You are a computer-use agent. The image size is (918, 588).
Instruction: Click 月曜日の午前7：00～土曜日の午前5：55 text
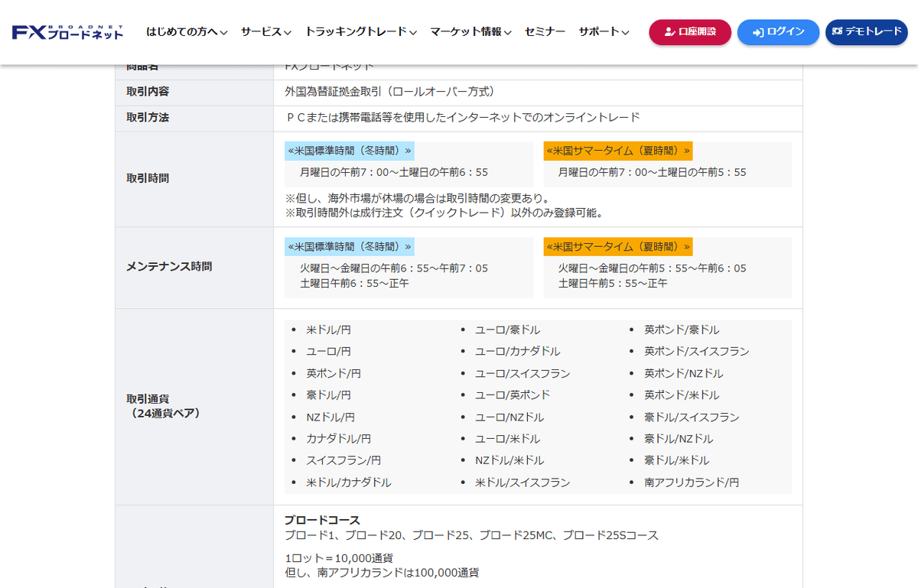pos(653,172)
